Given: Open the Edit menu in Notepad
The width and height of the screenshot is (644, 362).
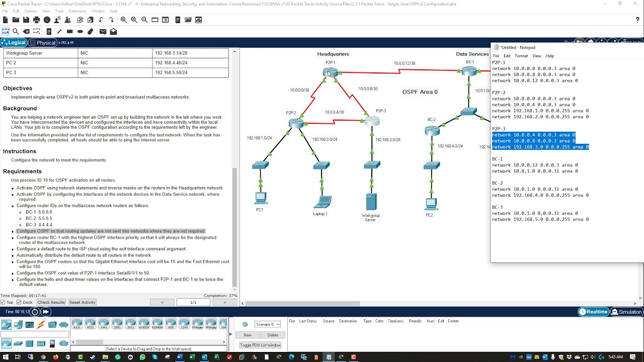Looking at the screenshot, I should coord(507,56).
